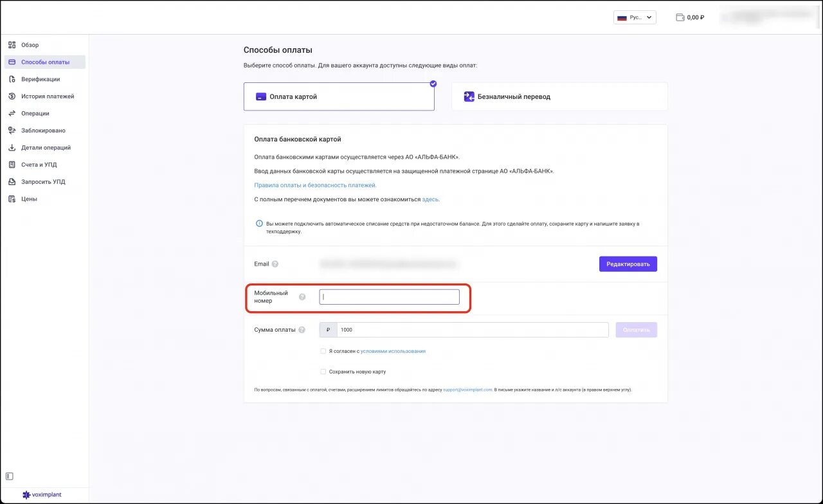Open the здесь documents link

(x=430, y=199)
